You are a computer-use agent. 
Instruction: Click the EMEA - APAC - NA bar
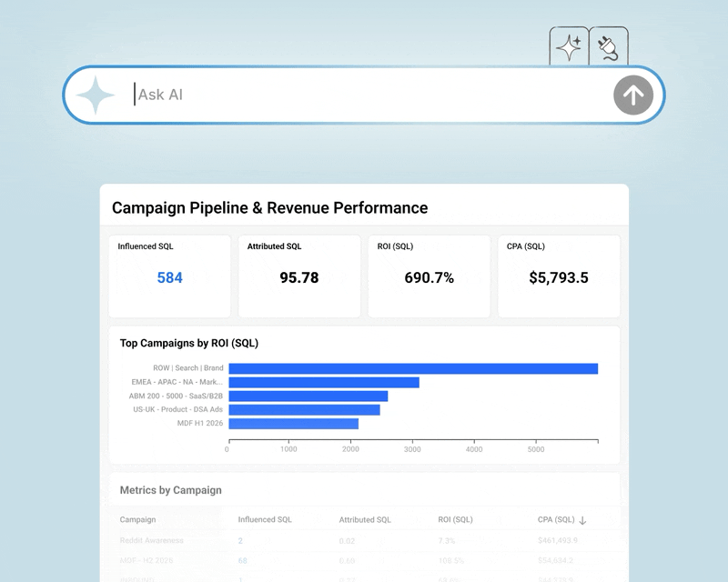click(324, 383)
